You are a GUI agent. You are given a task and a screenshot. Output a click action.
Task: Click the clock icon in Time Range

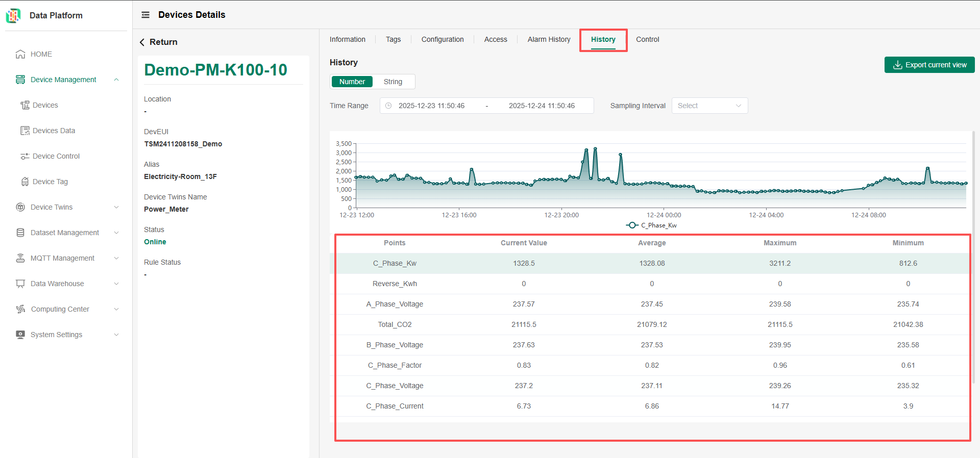388,106
